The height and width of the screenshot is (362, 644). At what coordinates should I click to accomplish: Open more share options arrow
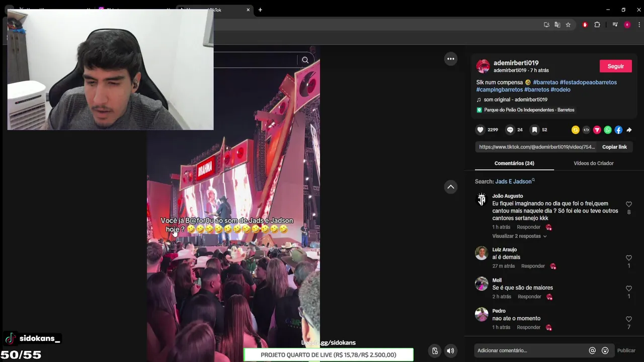click(x=629, y=130)
